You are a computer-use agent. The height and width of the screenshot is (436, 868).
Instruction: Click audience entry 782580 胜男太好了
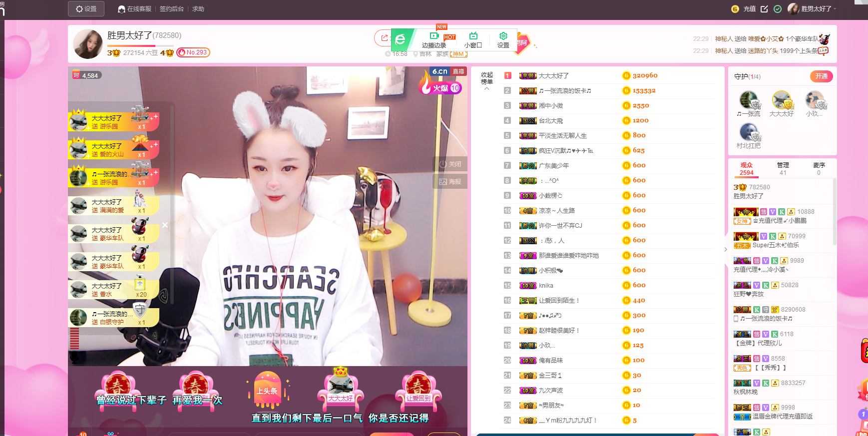point(782,192)
